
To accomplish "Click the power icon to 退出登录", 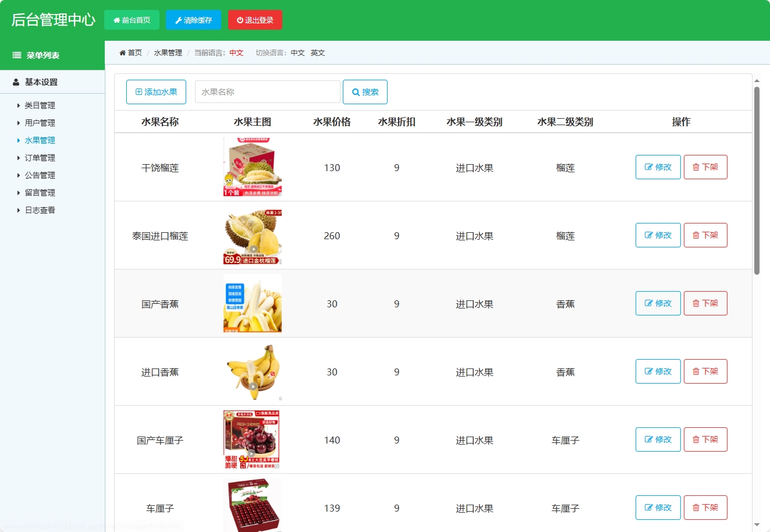I will pos(240,19).
